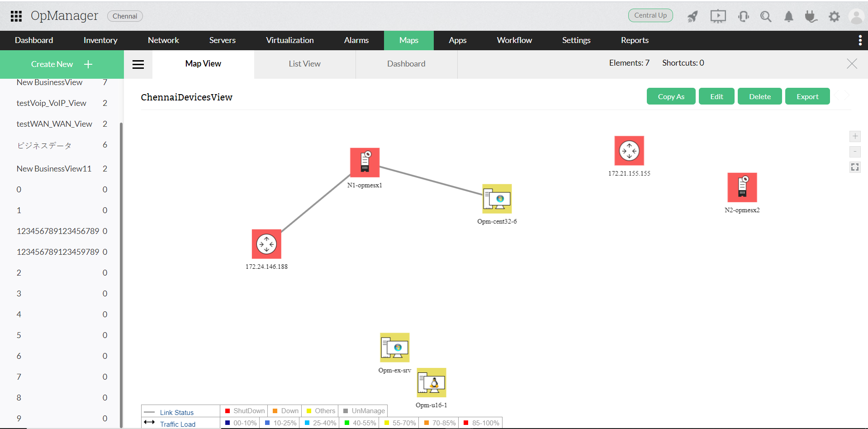This screenshot has height=429, width=868.
Task: Open the apps grid launcher icon
Action: [x=16, y=16]
